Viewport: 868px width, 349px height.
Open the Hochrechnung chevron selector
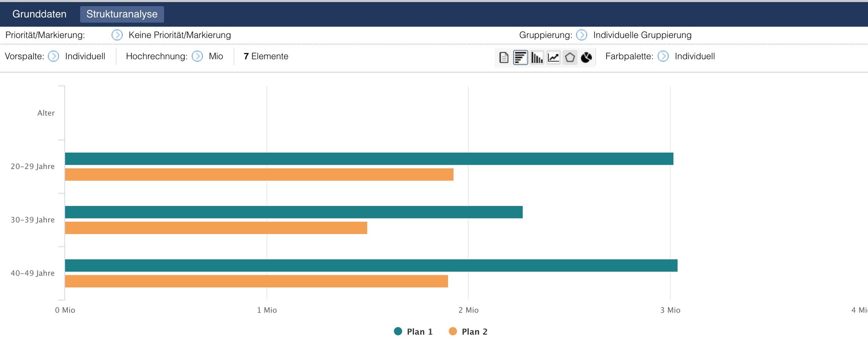tap(198, 56)
